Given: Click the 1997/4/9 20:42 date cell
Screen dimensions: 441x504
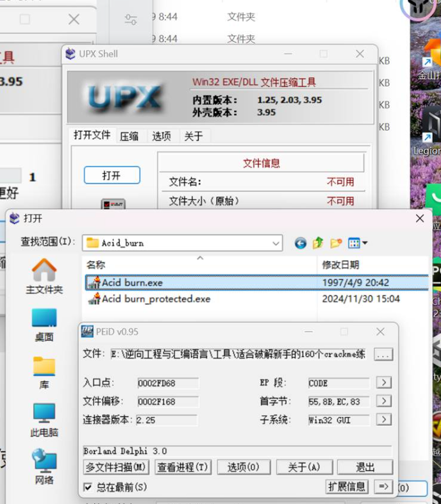Looking at the screenshot, I should pos(356,282).
